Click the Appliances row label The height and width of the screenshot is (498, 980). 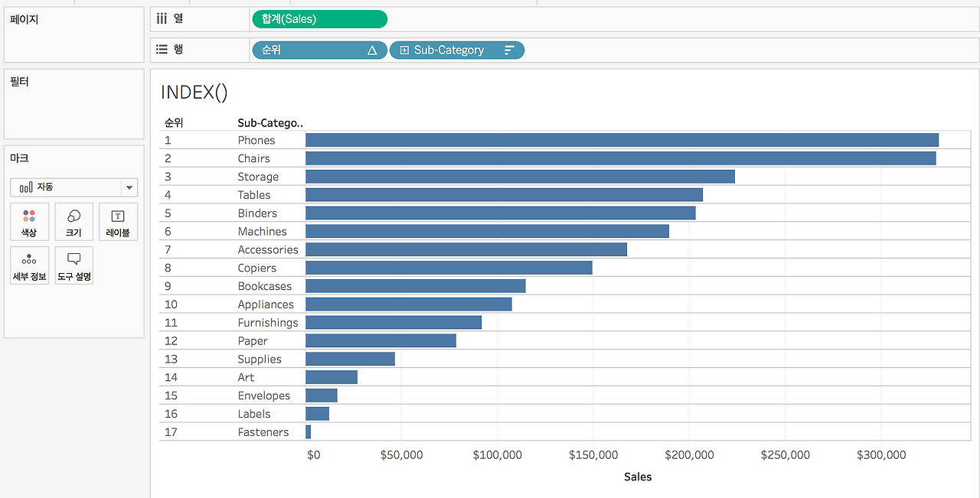(x=266, y=304)
